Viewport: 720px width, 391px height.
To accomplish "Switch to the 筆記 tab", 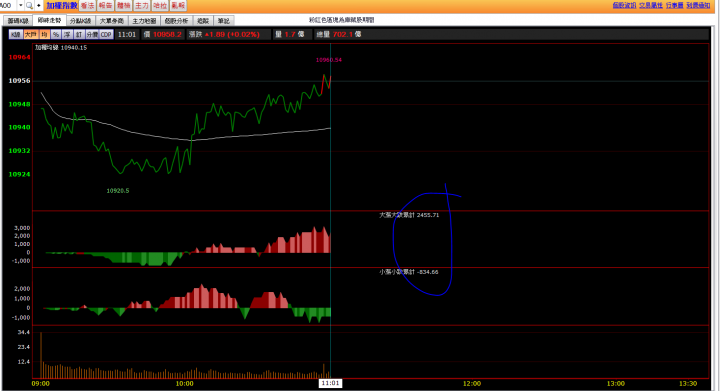I will (224, 21).
